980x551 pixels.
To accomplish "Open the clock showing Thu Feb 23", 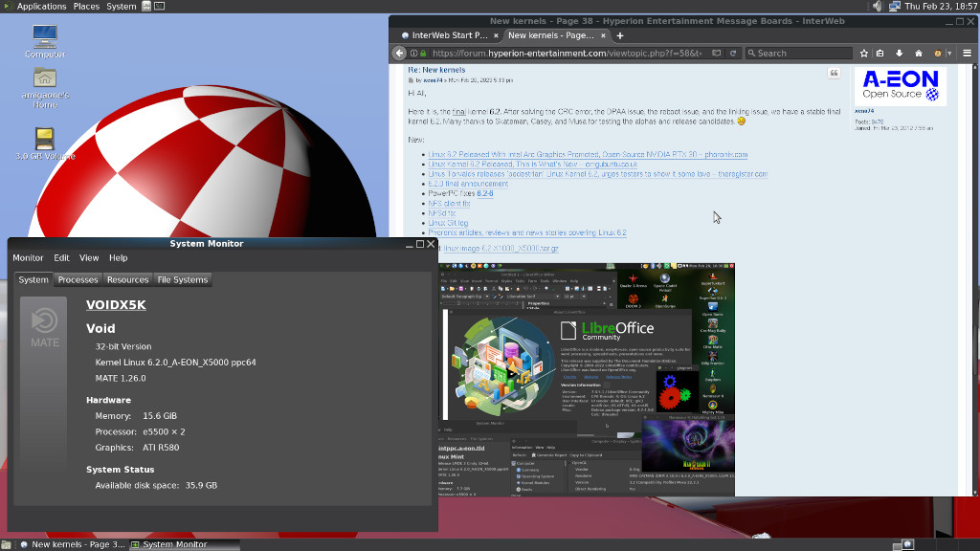I will [x=941, y=7].
